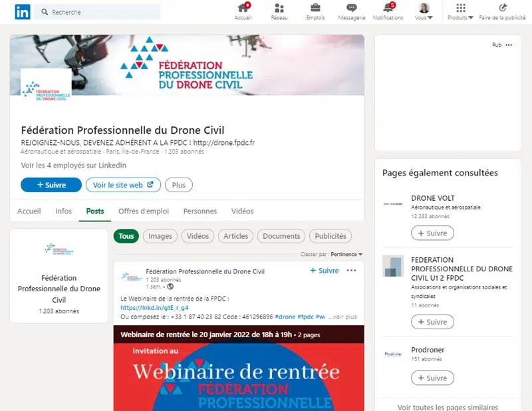Open the Notifications bell icon

click(x=388, y=7)
